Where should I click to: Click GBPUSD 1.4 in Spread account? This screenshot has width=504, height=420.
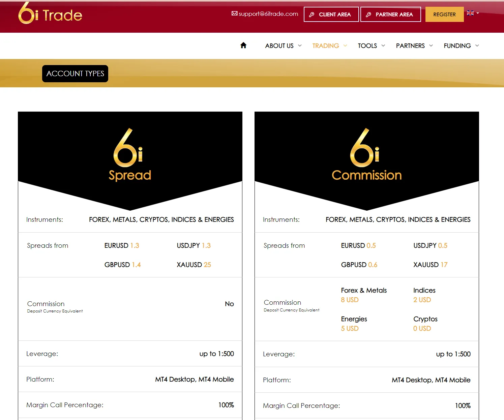tap(122, 265)
